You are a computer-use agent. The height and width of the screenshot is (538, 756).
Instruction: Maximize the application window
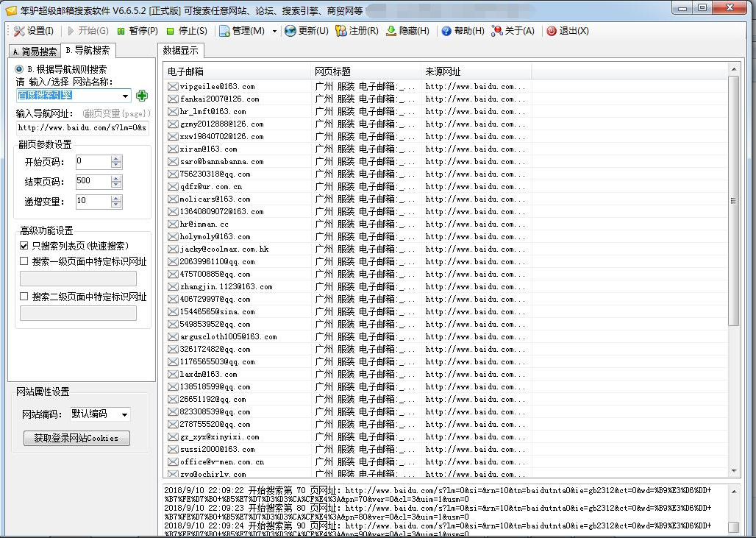pyautogui.click(x=702, y=7)
